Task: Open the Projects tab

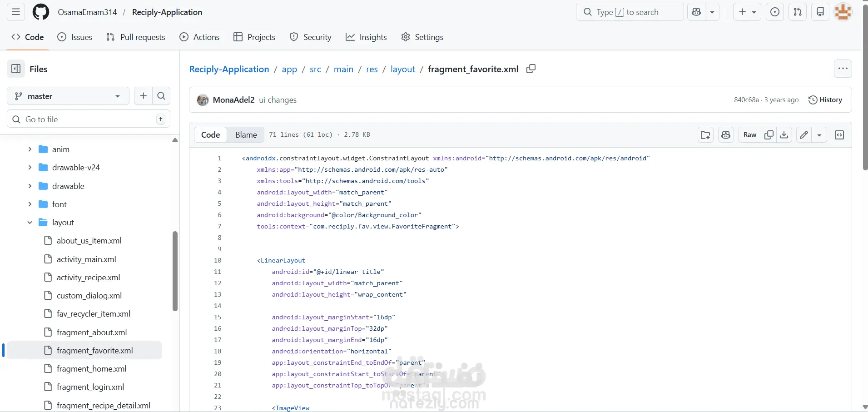Action: pyautogui.click(x=254, y=37)
